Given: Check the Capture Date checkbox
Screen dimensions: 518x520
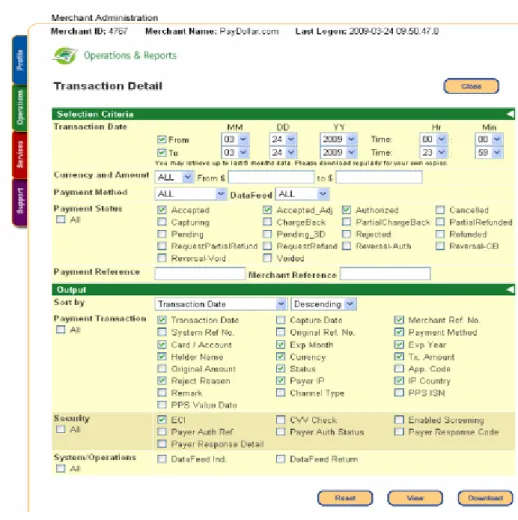Looking at the screenshot, I should (x=281, y=320).
